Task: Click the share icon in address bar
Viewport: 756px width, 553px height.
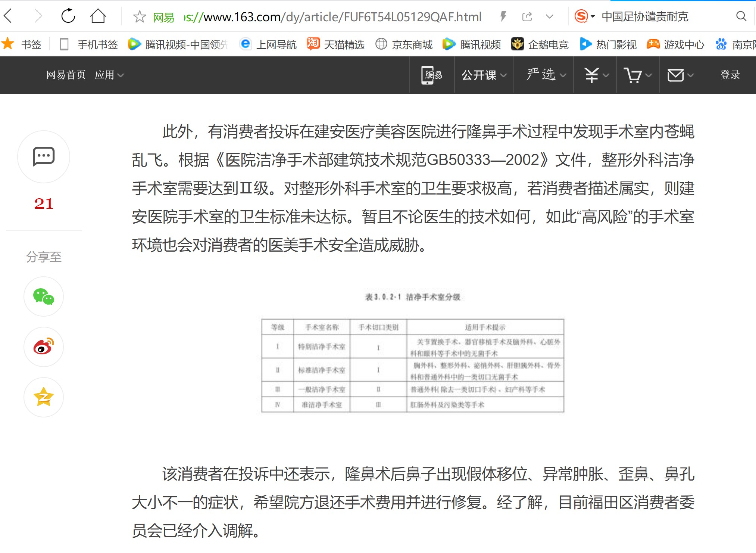Action: coord(527,16)
